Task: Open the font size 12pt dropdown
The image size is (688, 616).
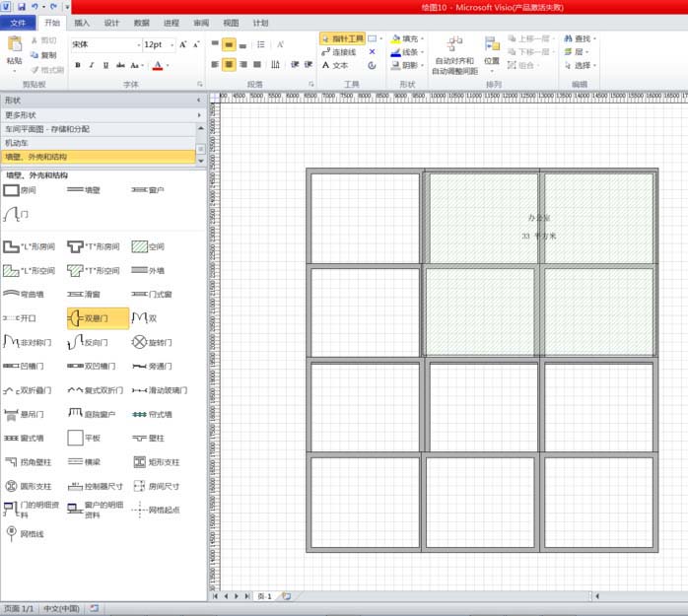Action: pos(172,44)
